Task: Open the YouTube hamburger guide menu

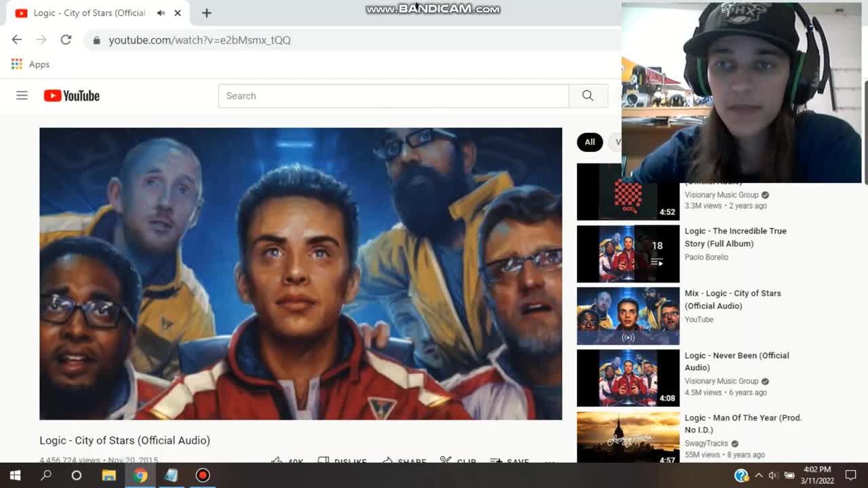Action: (22, 96)
